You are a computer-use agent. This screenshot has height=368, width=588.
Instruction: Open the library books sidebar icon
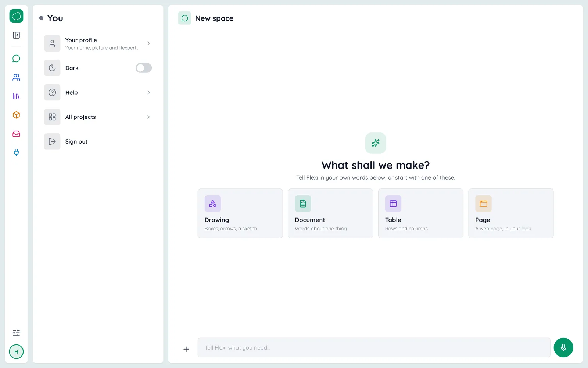coord(16,96)
